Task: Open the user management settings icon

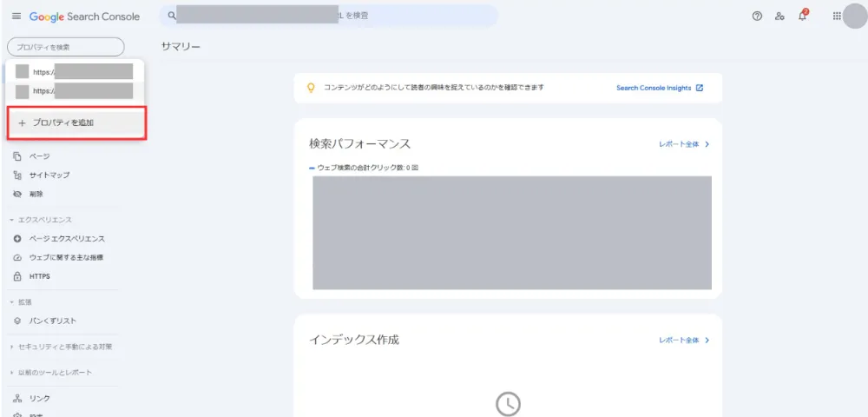Action: coord(780,17)
